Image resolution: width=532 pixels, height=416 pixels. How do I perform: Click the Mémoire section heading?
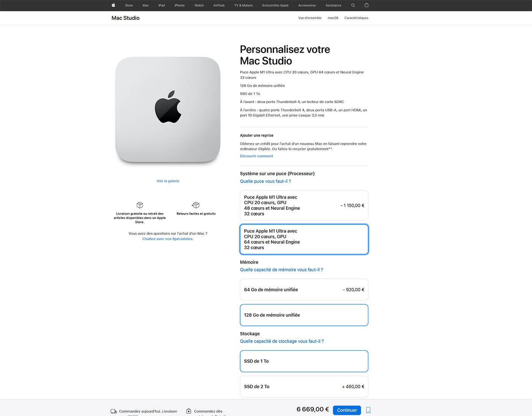[x=249, y=262]
